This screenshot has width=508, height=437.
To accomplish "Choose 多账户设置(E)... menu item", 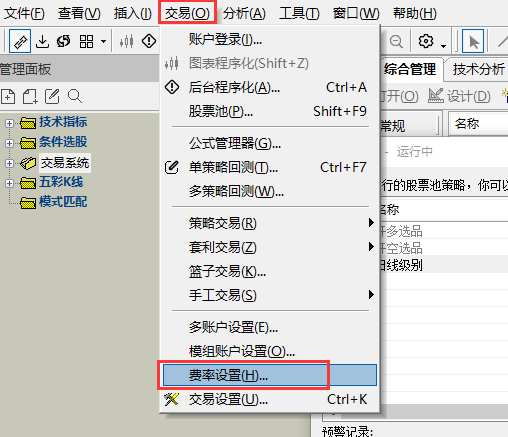I will pos(269,327).
